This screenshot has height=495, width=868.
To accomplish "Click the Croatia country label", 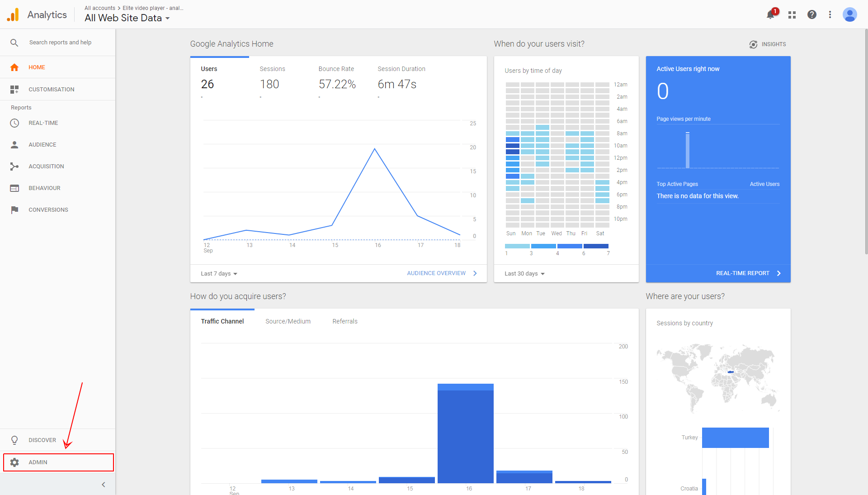I will [x=689, y=489].
